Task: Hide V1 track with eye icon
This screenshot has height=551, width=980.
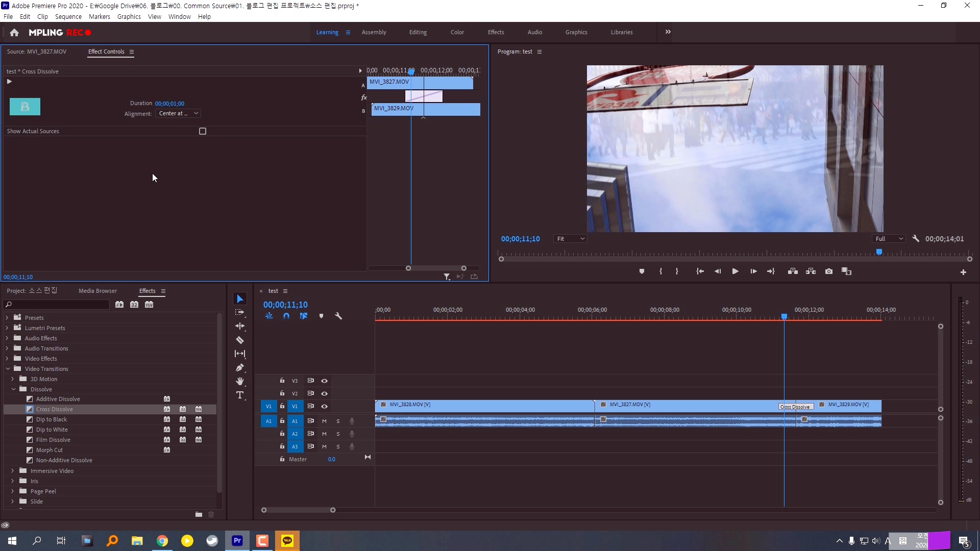Action: coord(324,406)
